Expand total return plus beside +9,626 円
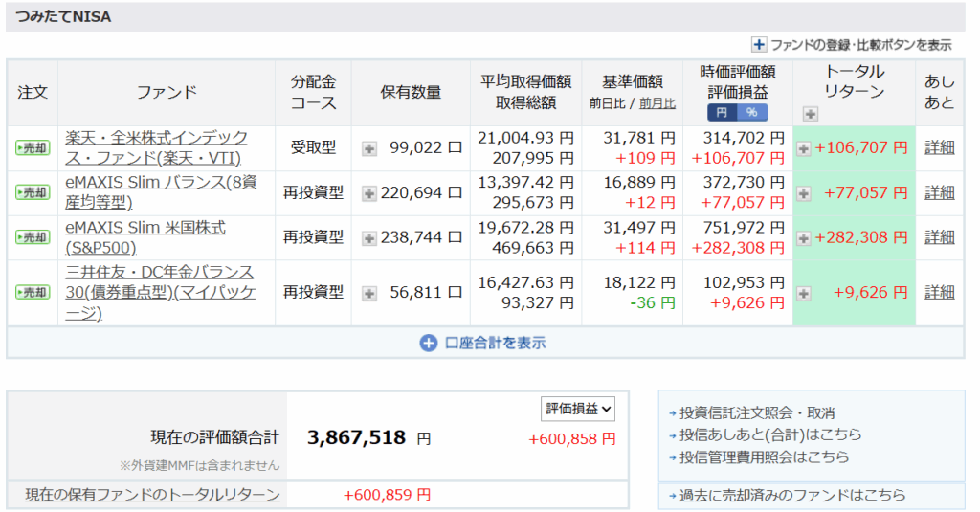Image resolution: width=980 pixels, height=512 pixels. [804, 293]
